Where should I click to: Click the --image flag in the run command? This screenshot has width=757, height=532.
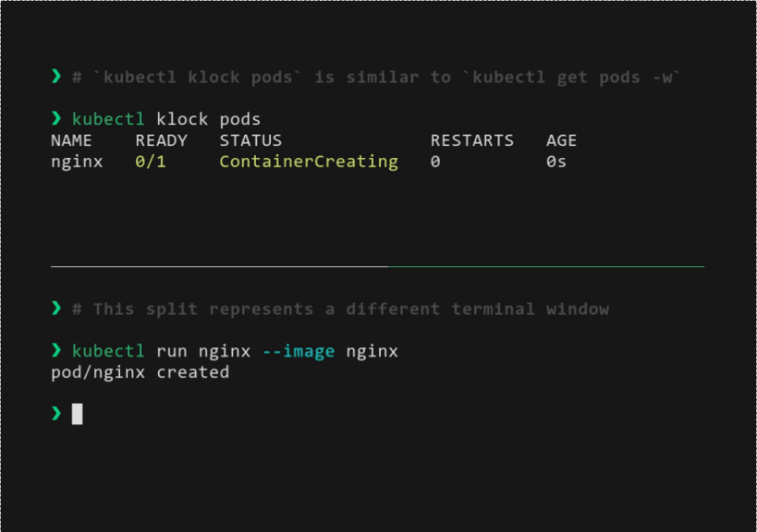click(299, 351)
